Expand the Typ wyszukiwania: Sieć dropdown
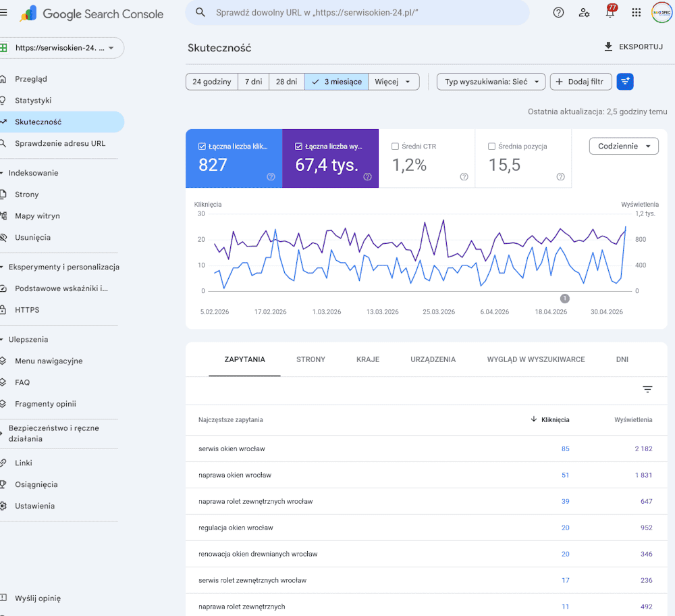Viewport: 675px width, 616px height. pos(491,82)
